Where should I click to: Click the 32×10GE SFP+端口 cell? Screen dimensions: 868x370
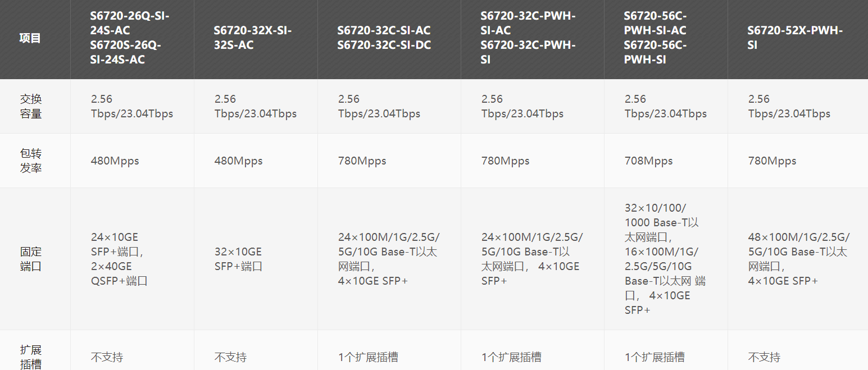click(x=238, y=259)
